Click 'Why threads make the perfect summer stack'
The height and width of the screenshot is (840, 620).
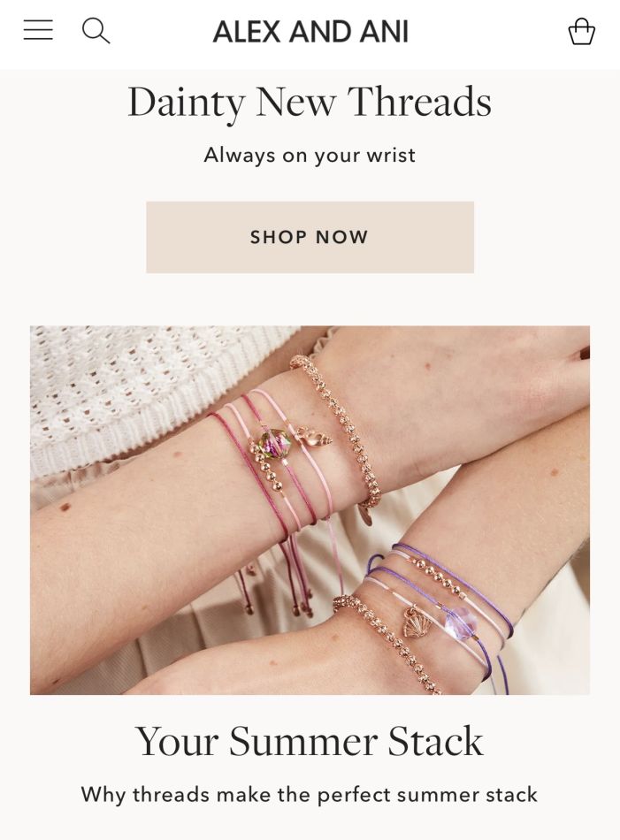[x=310, y=794]
